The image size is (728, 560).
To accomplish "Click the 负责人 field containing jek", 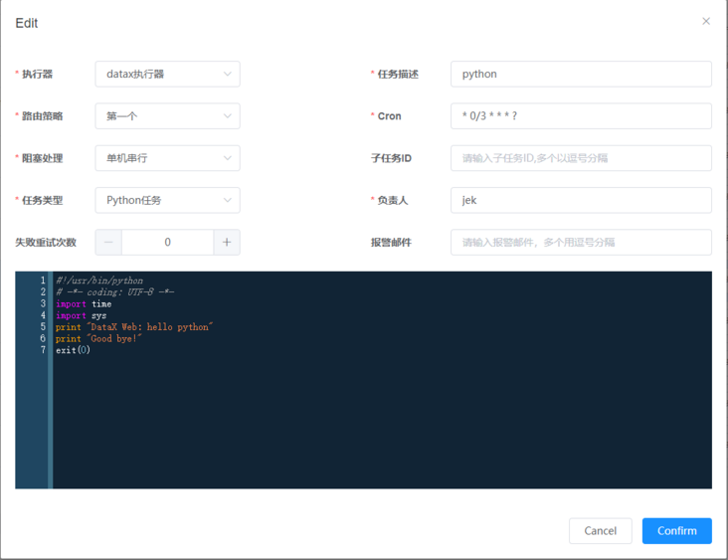I will coord(580,200).
